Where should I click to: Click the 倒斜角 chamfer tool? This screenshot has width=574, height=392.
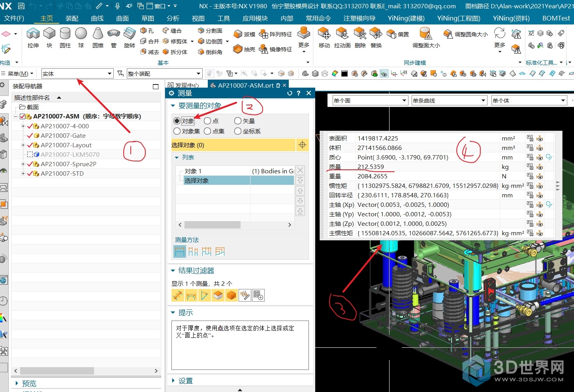point(210,52)
